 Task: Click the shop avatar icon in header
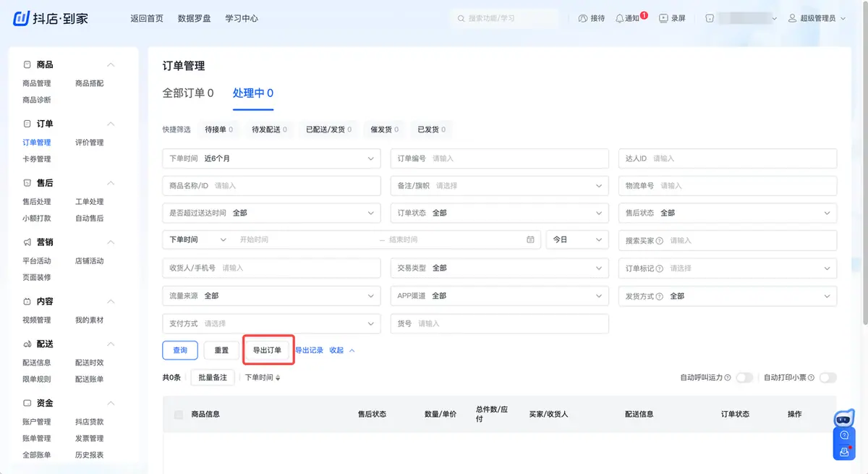click(x=710, y=18)
